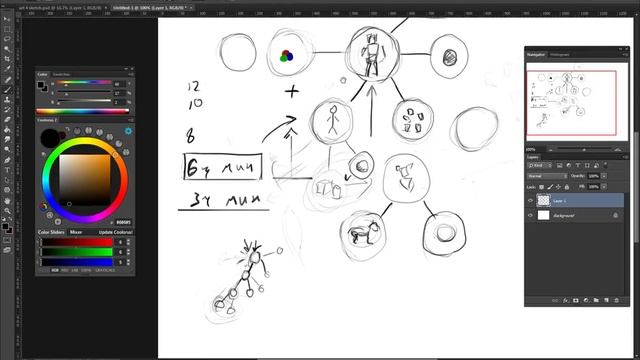Image resolution: width=640 pixels, height=360 pixels.
Task: Open the Normal blend mode dropdown
Action: pos(547,176)
